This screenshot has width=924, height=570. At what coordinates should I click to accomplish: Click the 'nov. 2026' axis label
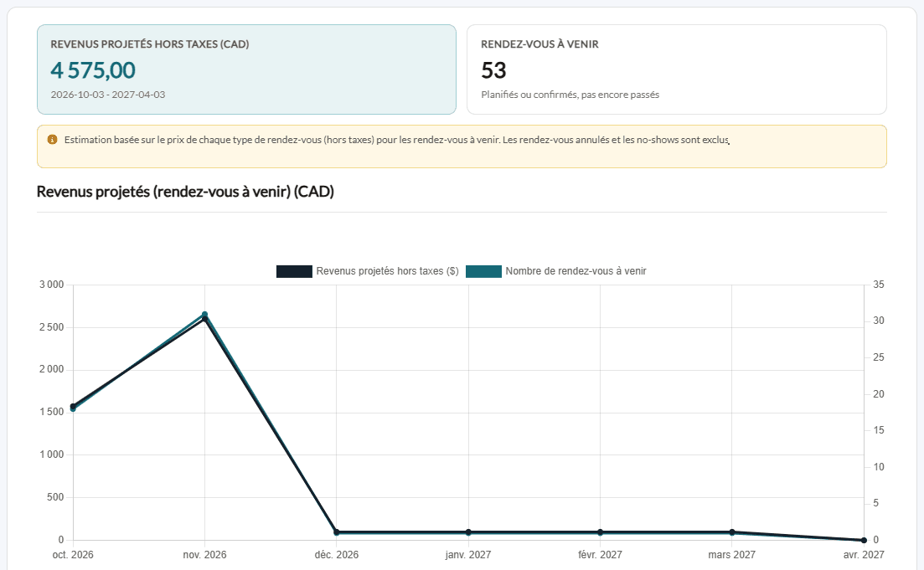tap(204, 555)
